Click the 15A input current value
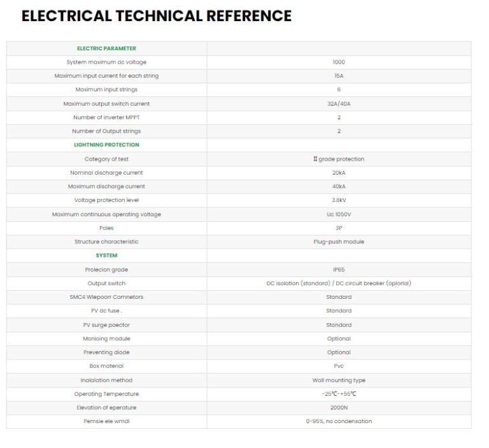 click(339, 76)
